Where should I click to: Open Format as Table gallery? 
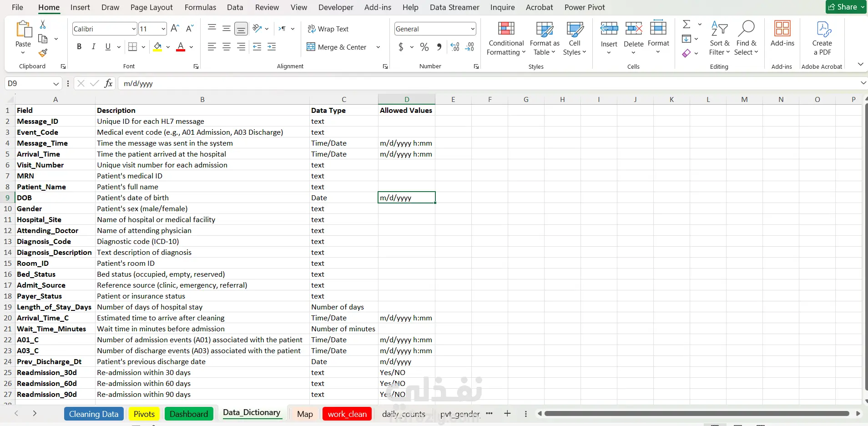point(545,38)
